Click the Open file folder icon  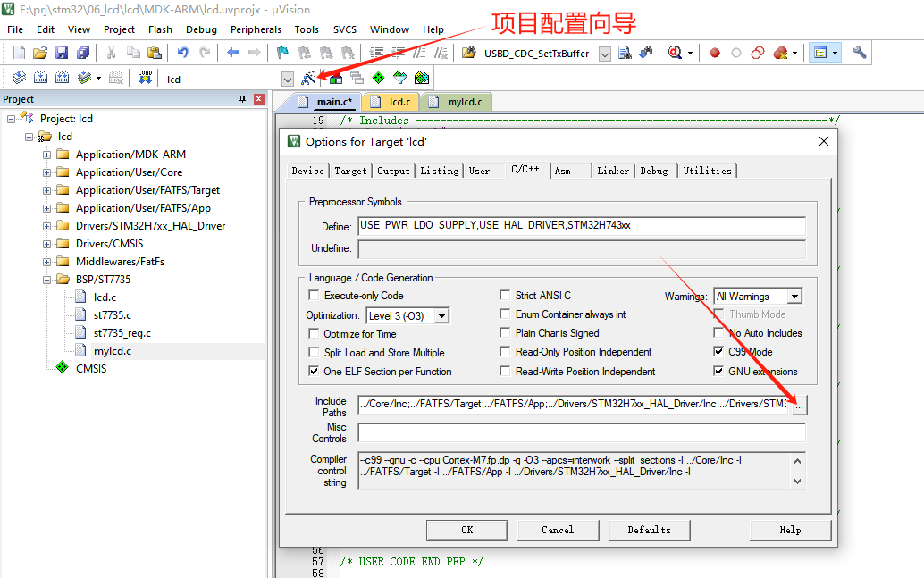(40, 53)
